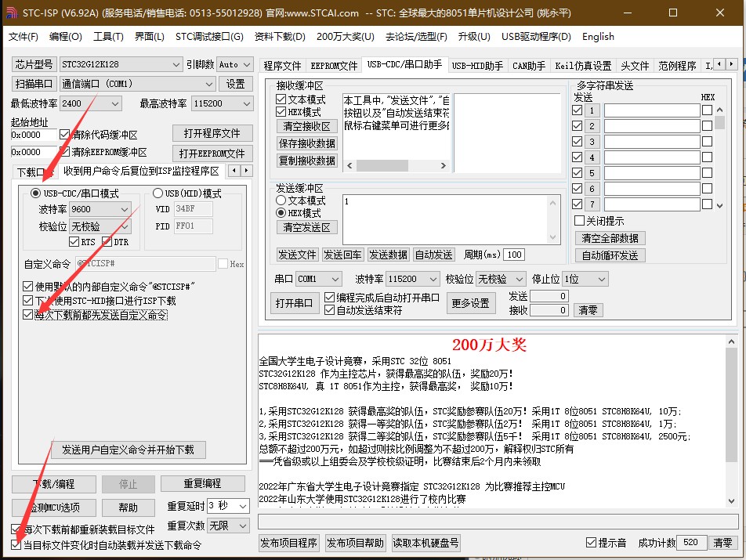Click the multi-string list vertical scrollbar thumb
Screen dimensions: 746x560
[x=720, y=123]
